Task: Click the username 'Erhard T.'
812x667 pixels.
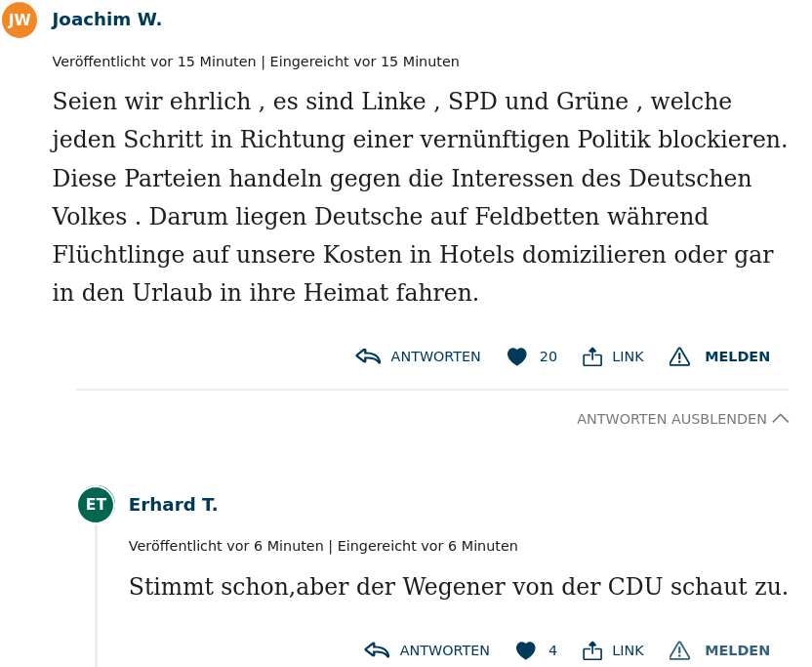Action: pos(173,505)
